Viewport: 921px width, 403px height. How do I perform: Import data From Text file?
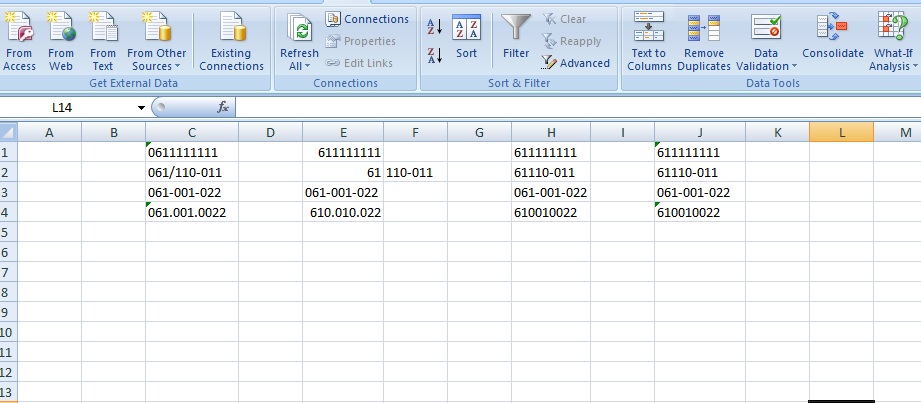103,42
